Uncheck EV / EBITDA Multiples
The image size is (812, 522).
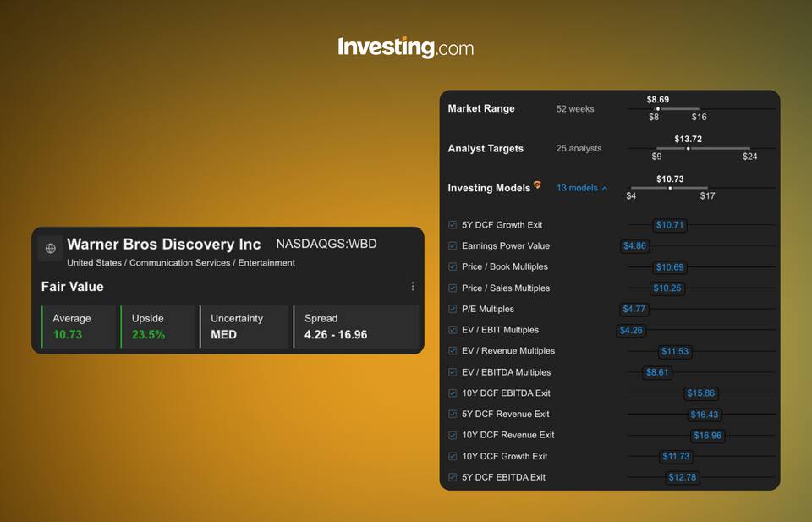coord(452,372)
